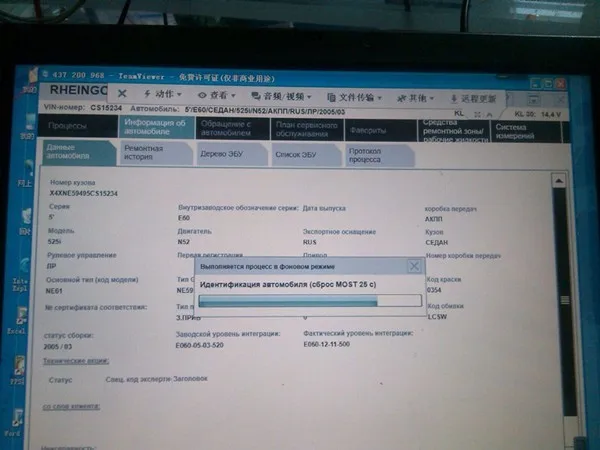
Task: Click the scroll-up arrow of the data panel
Action: coord(559,181)
